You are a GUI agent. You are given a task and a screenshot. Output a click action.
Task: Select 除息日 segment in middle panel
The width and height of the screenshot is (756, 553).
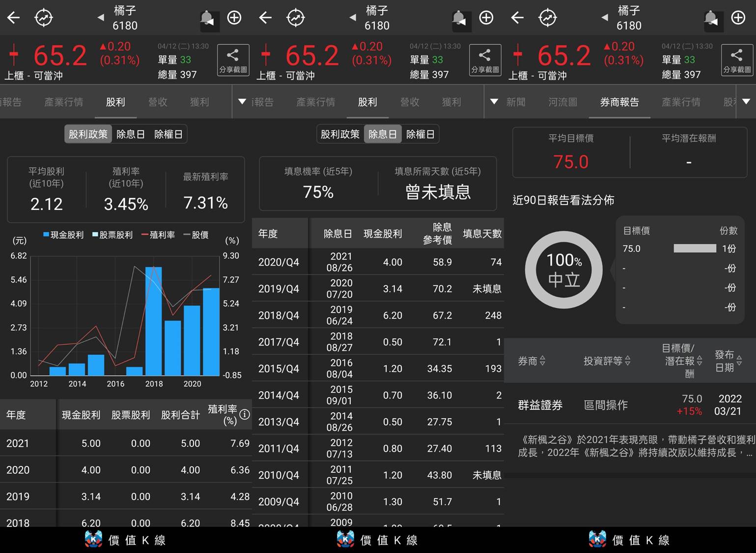click(382, 134)
